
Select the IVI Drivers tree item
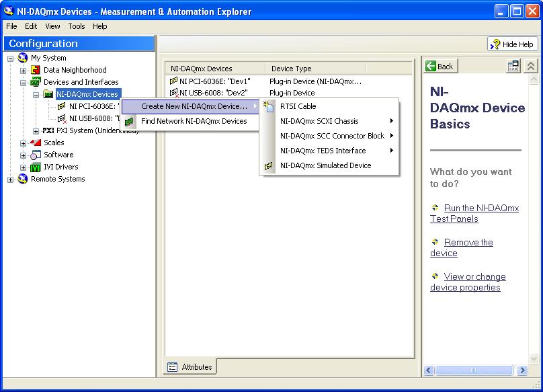[x=61, y=167]
